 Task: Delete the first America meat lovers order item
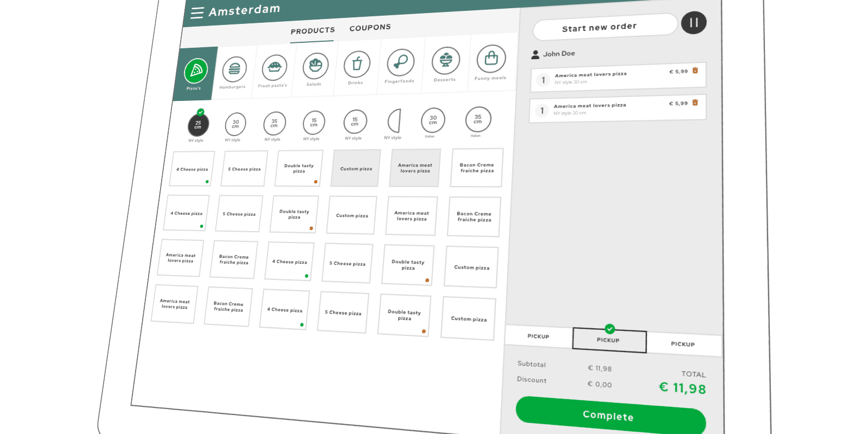[695, 71]
